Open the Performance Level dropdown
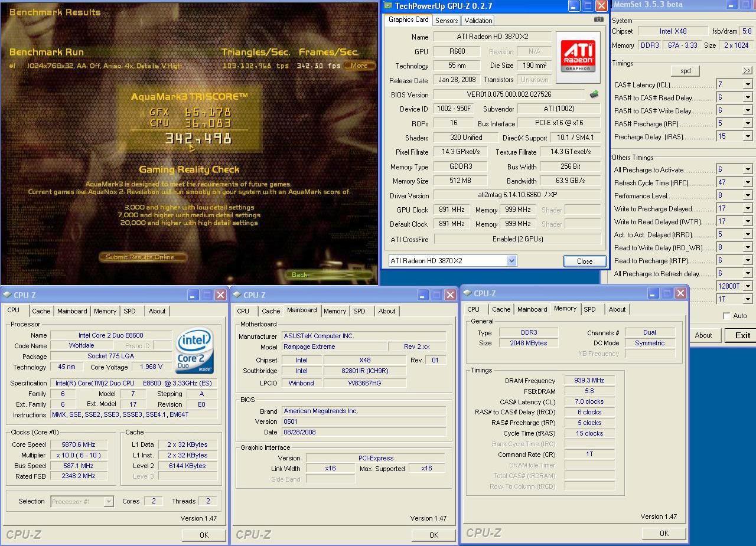 [x=747, y=195]
